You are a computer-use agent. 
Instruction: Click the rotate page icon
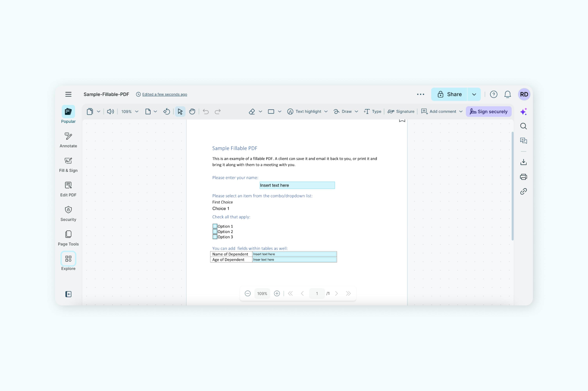166,111
